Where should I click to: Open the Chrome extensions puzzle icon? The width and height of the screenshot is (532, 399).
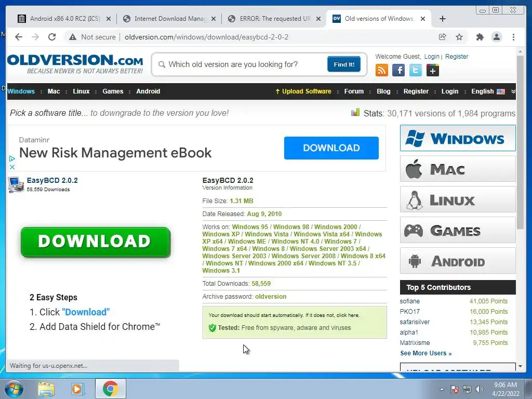[480, 37]
